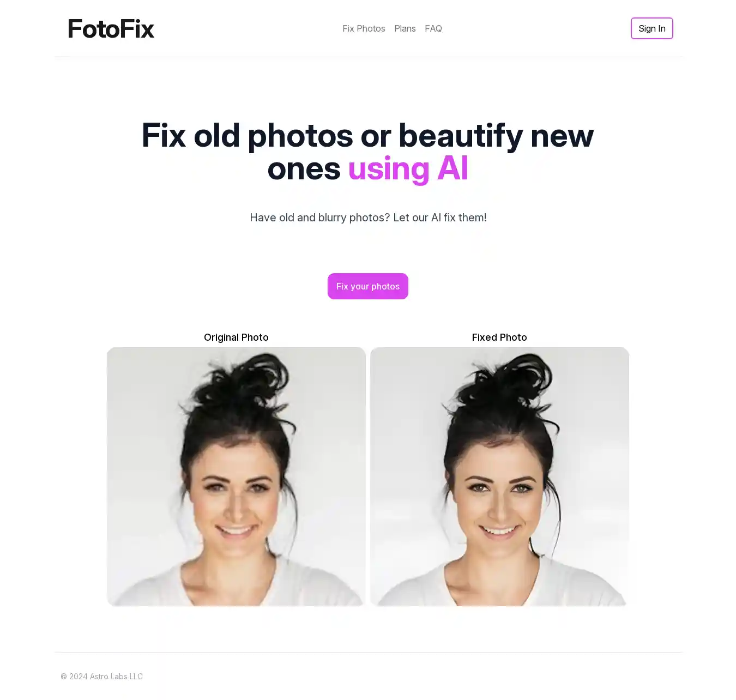Screen dimensions: 736x700
Task: Select the Fixed Photo image
Action: (x=499, y=476)
